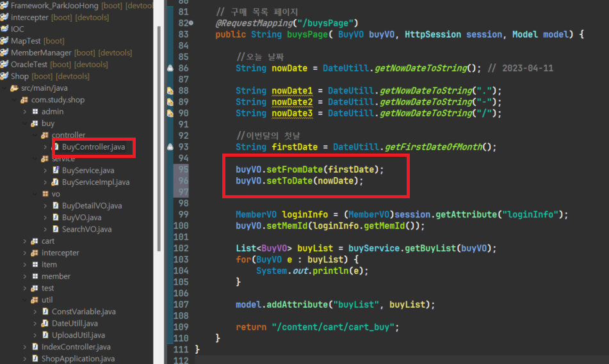Click the vo package icon
The height and width of the screenshot is (364, 609).
click(x=45, y=194)
